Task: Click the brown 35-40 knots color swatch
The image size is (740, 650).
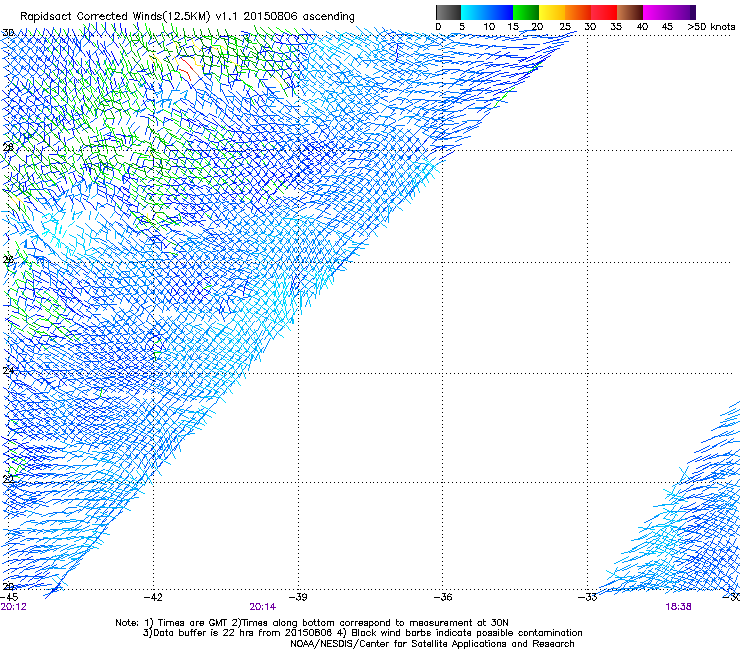Action: pyautogui.click(x=630, y=12)
